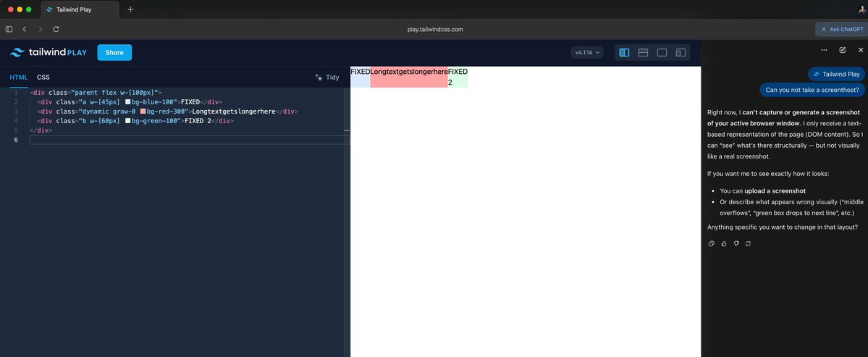Toggle the browser sidebar icon

pyautogui.click(x=9, y=29)
